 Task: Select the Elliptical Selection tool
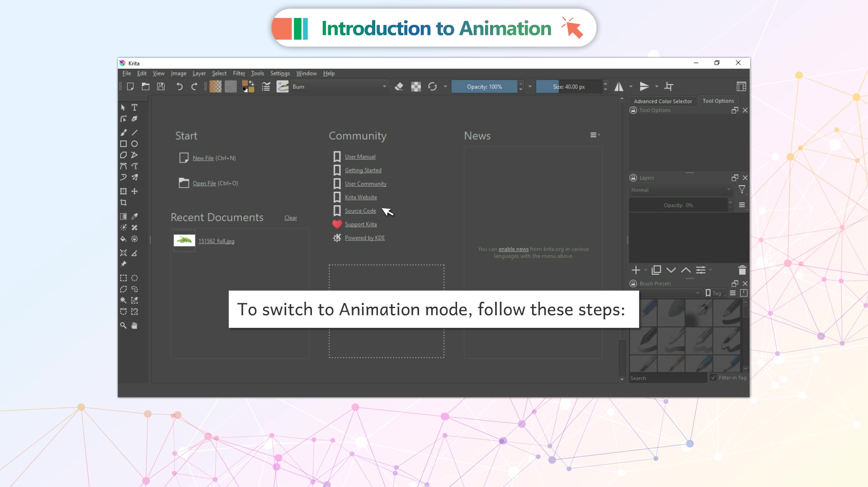coord(134,278)
